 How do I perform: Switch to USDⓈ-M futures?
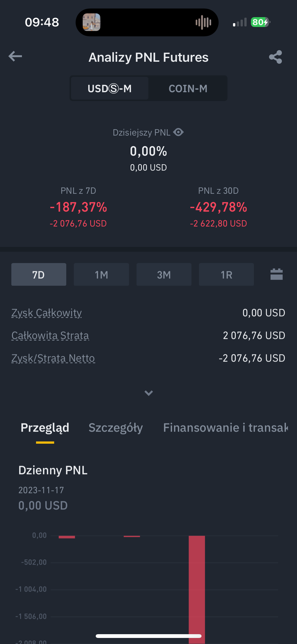(110, 88)
